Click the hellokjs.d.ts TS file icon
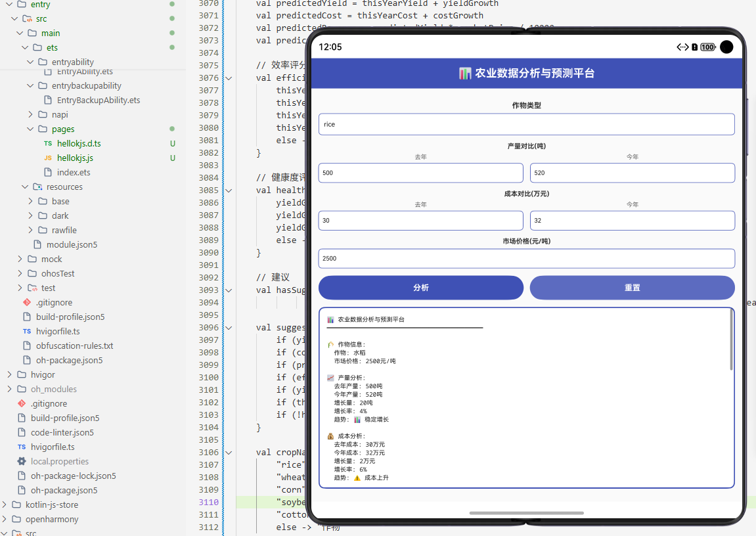The width and height of the screenshot is (756, 536). click(48, 144)
